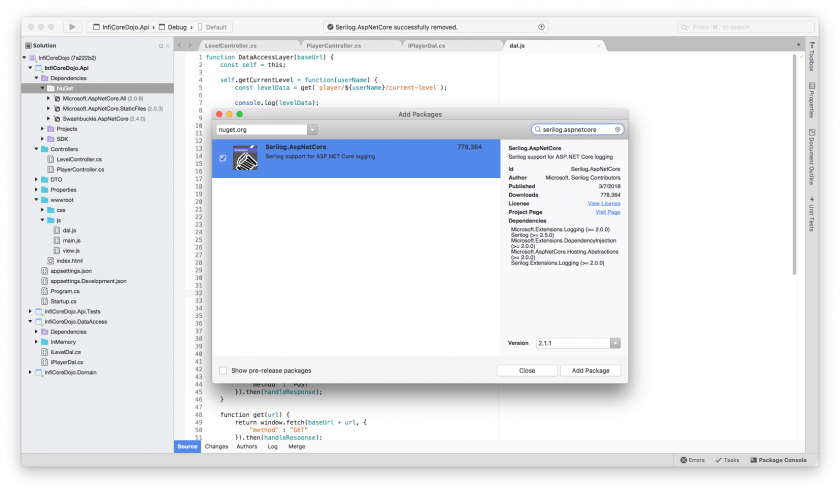Image resolution: width=840 pixels, height=492 pixels.
Task: Click the Add Package button
Action: [590, 370]
